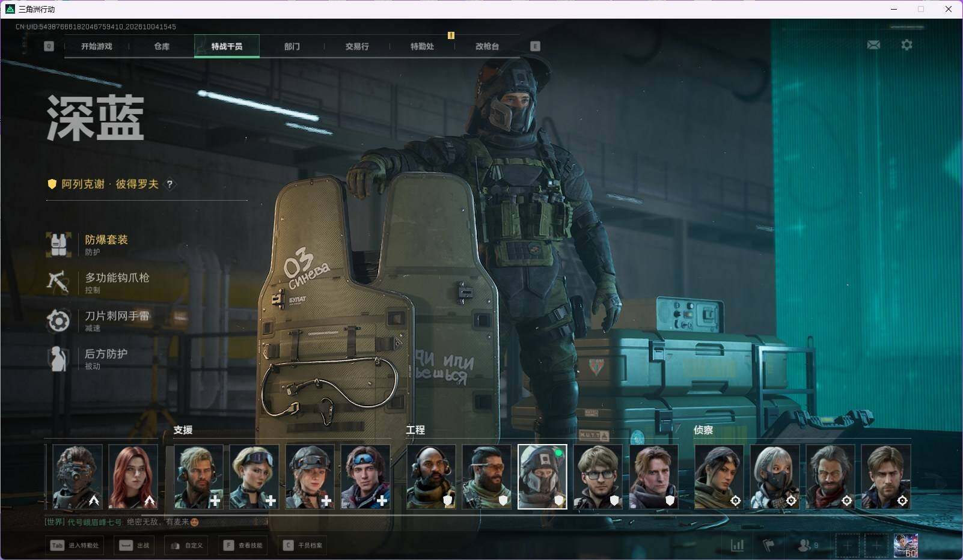Select the 防爆套装 skill icon
This screenshot has height=560, width=963.
click(x=58, y=245)
